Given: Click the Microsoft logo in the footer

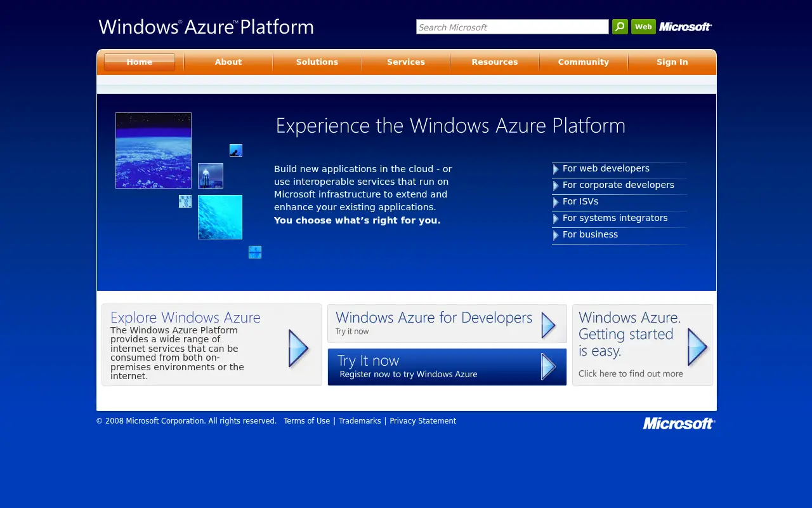Looking at the screenshot, I should (x=679, y=424).
